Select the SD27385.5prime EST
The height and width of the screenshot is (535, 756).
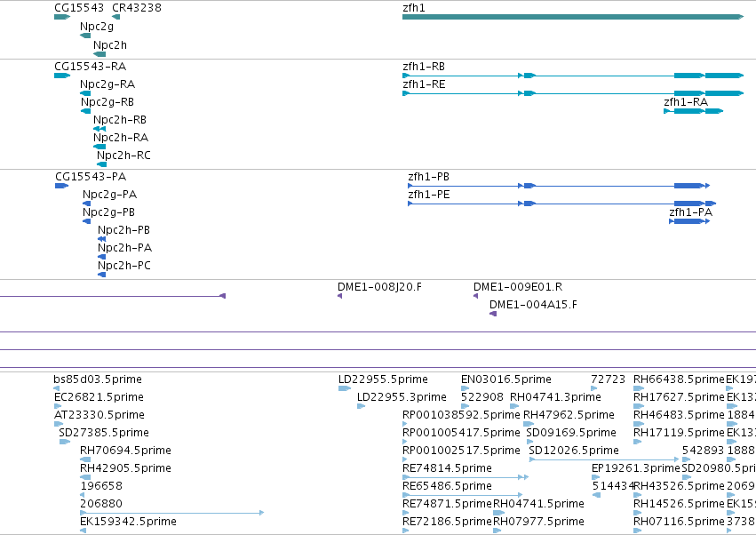65,442
